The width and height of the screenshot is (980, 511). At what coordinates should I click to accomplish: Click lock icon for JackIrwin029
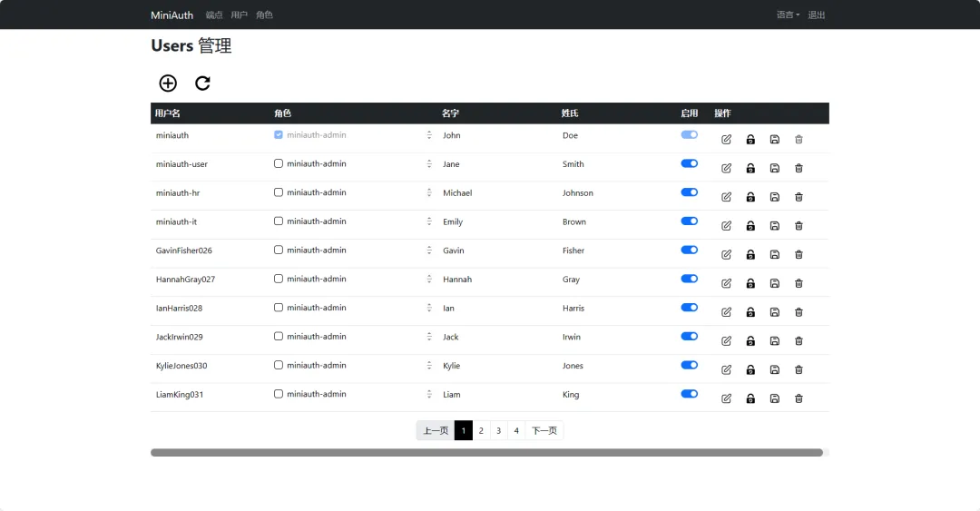(750, 341)
